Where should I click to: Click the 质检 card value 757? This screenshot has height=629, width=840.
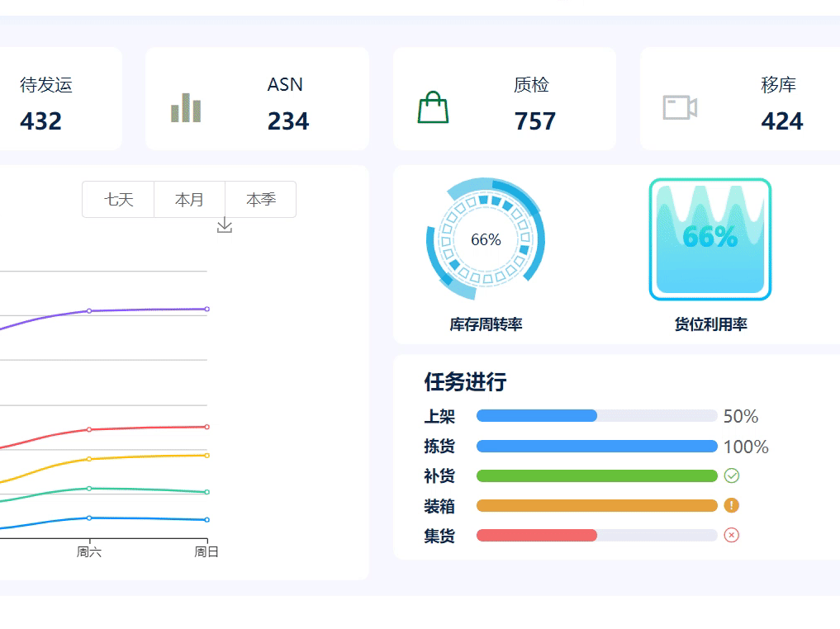[534, 121]
